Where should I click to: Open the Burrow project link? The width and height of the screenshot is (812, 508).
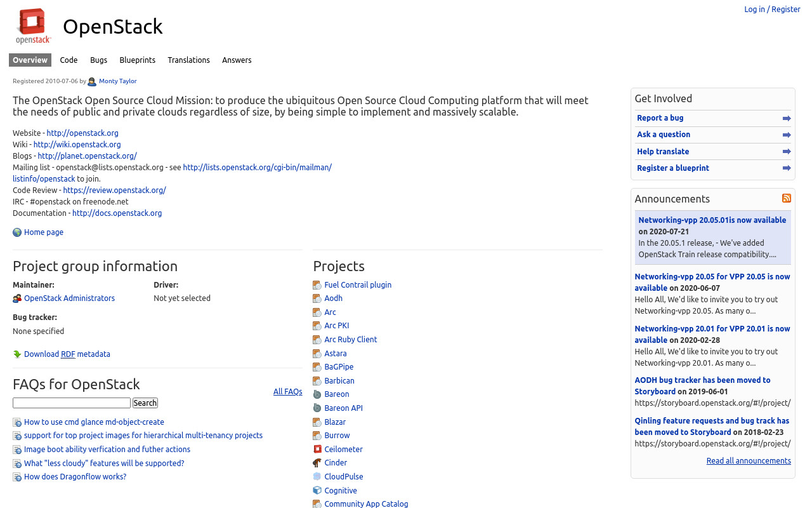[x=337, y=436]
